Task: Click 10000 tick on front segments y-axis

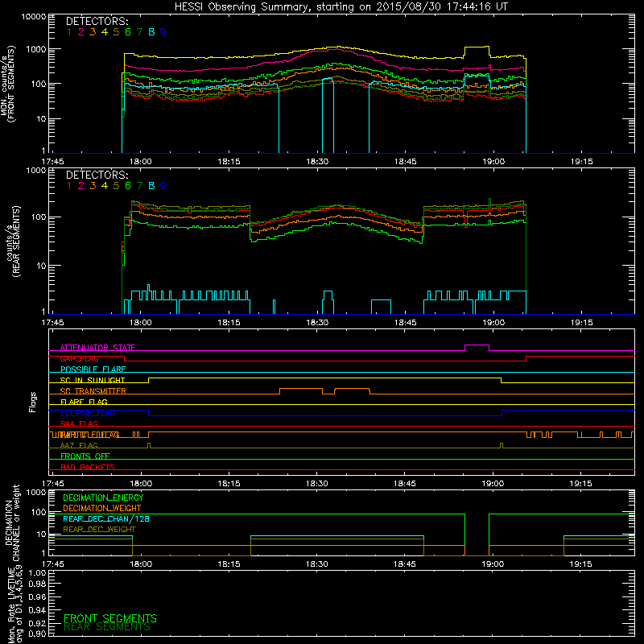Action: [34, 16]
